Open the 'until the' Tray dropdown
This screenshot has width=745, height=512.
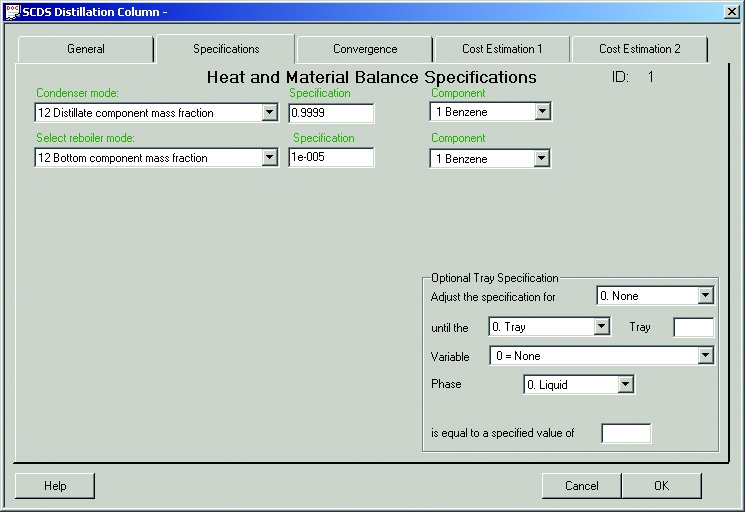point(602,327)
